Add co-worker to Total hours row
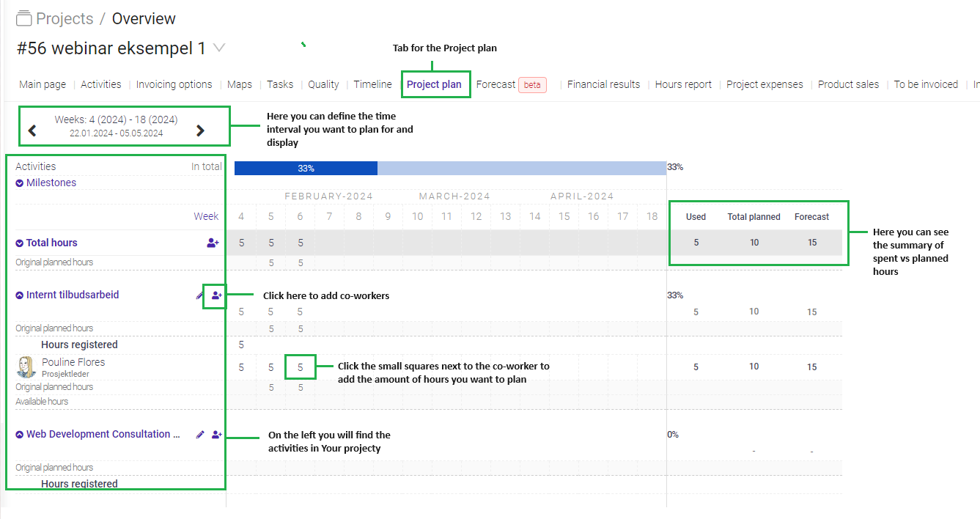Viewport: 980px width, 519px height. pos(213,243)
